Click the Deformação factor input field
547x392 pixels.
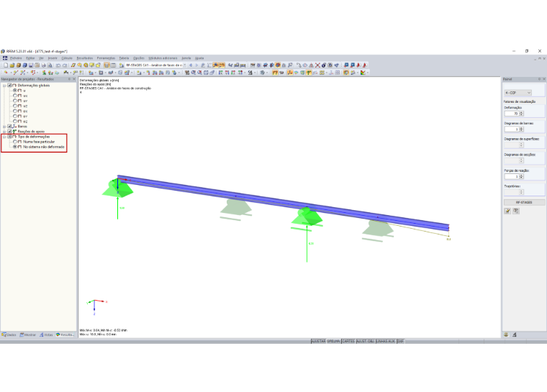(512, 114)
